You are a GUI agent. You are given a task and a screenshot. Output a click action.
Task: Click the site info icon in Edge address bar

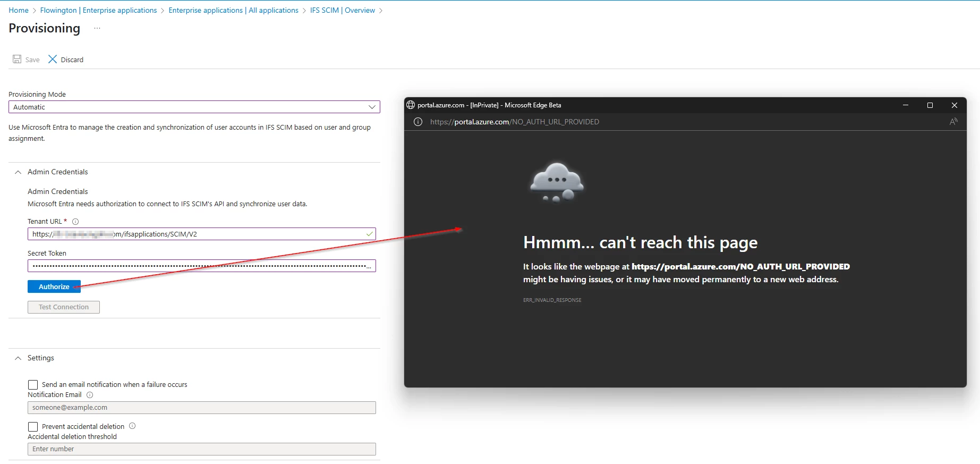click(x=418, y=122)
